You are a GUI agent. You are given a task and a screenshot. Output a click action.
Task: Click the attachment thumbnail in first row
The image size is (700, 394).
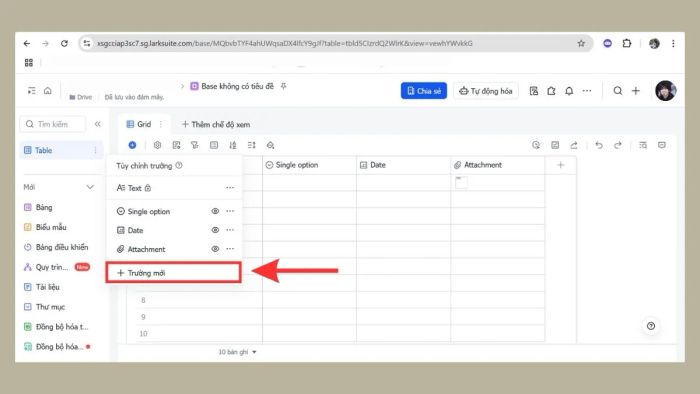[x=461, y=182]
